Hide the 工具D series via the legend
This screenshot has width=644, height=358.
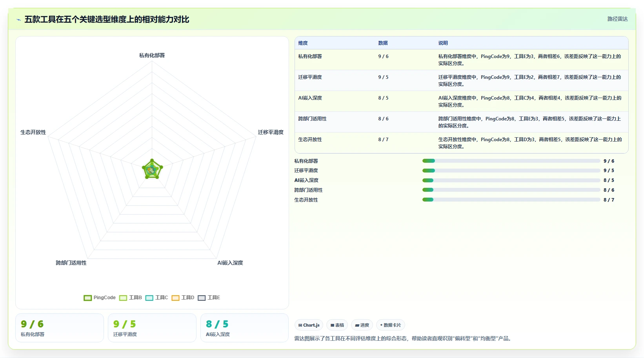click(x=183, y=298)
